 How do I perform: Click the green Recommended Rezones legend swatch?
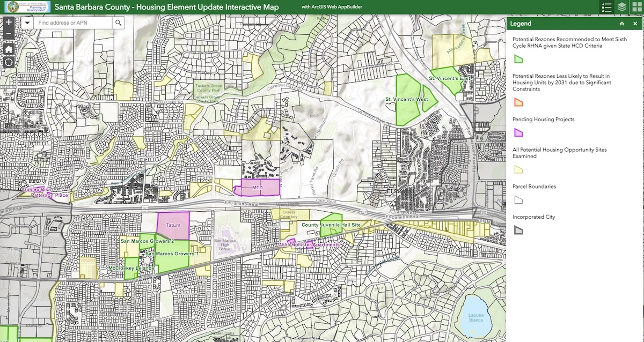pos(518,59)
